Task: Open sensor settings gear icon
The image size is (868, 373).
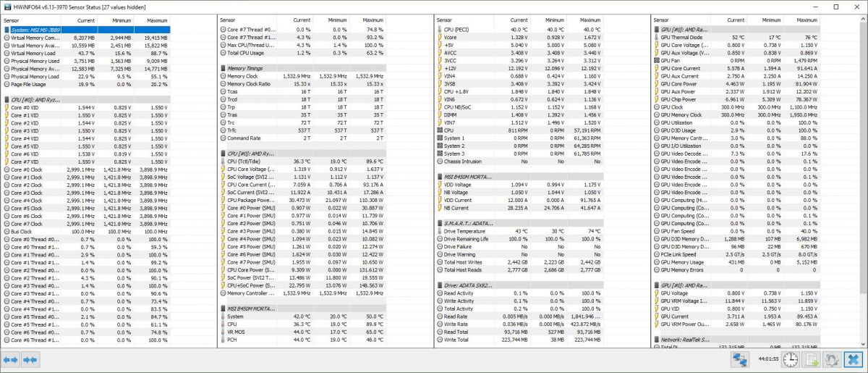Action: [x=833, y=359]
